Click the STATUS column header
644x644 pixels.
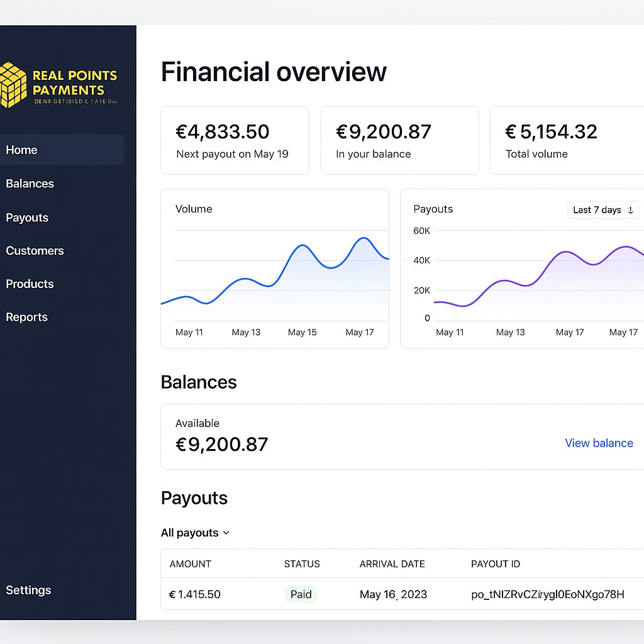pyautogui.click(x=302, y=564)
